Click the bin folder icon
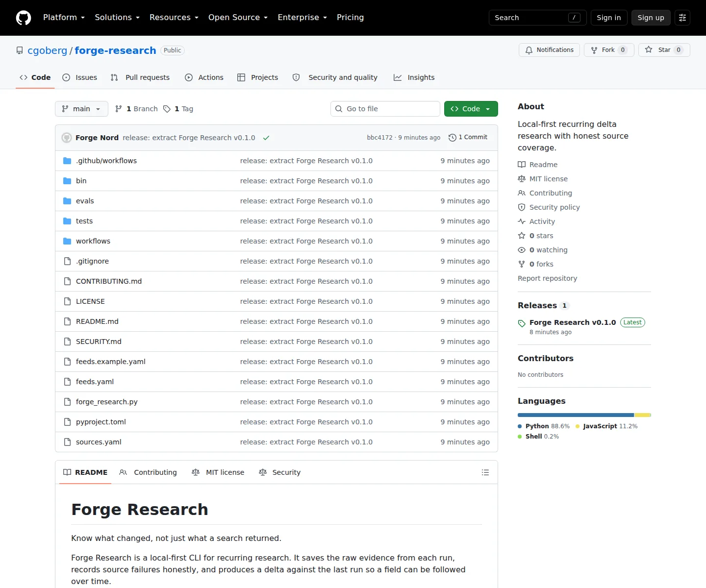 [x=67, y=181]
